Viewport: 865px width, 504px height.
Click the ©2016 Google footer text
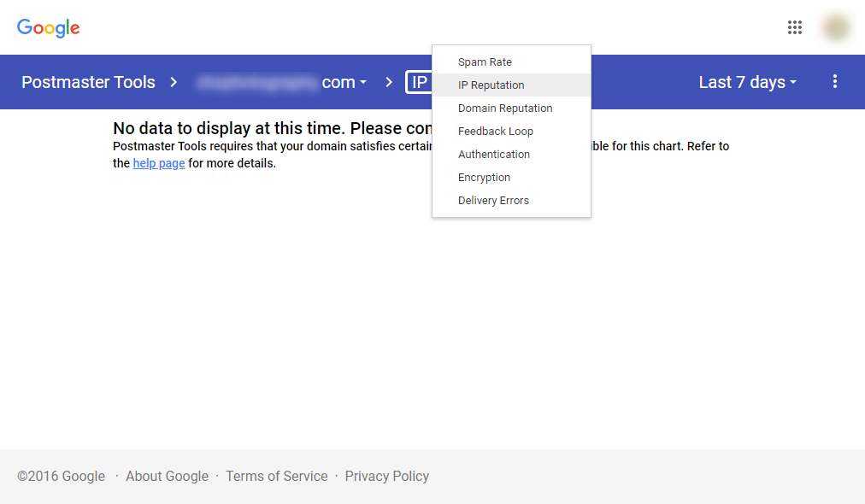click(61, 476)
